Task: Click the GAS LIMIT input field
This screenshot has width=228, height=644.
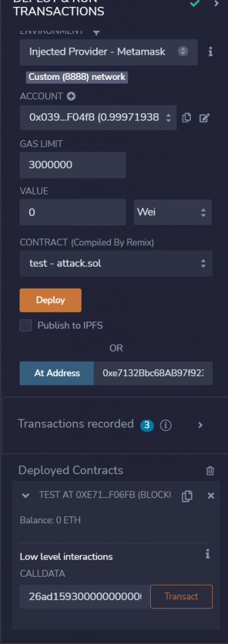Action: pos(73,165)
